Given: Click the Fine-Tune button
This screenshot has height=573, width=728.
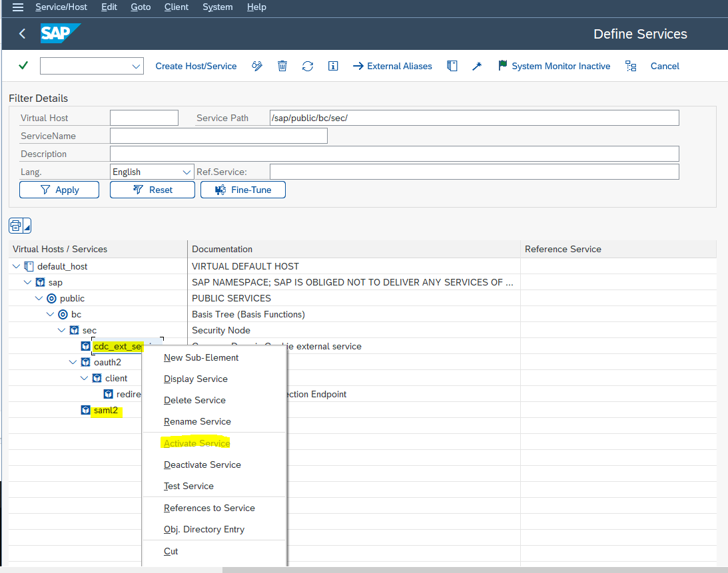Looking at the screenshot, I should (x=243, y=190).
